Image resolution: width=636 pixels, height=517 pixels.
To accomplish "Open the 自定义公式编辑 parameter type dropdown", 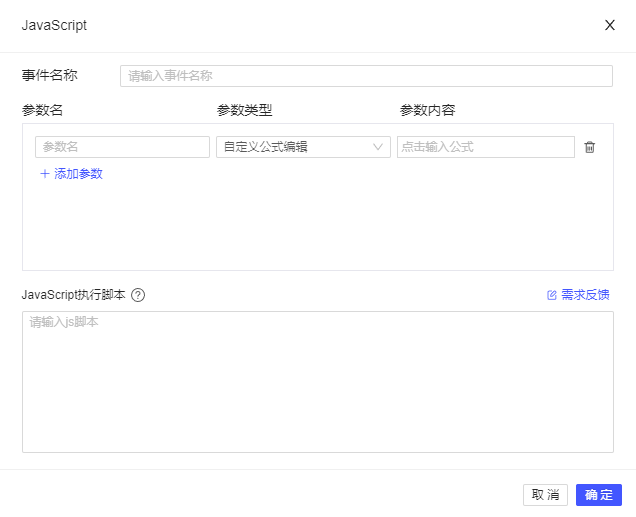I will coord(303,147).
